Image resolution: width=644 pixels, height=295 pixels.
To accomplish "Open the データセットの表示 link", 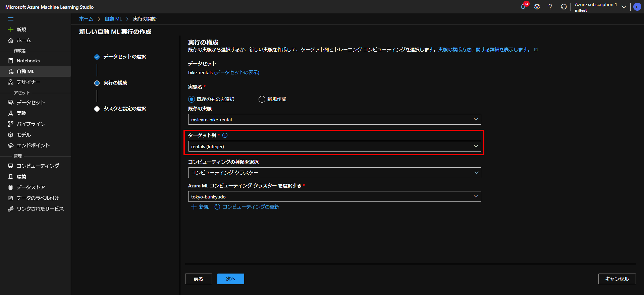I will click(237, 72).
